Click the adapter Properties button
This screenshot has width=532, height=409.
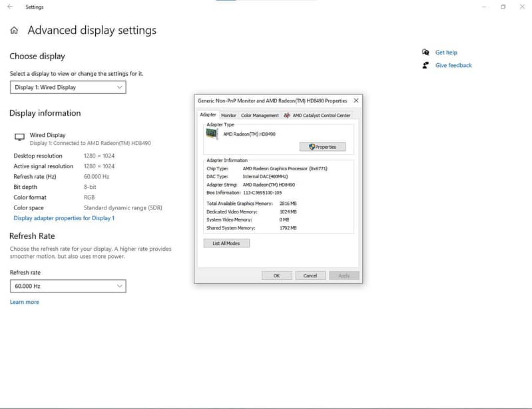[x=323, y=147]
